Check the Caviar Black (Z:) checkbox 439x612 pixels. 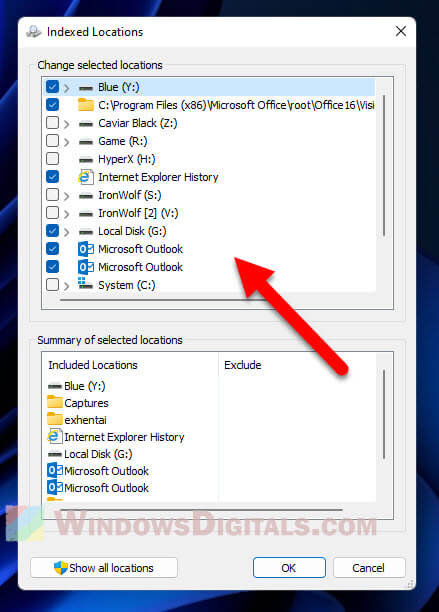point(52,123)
